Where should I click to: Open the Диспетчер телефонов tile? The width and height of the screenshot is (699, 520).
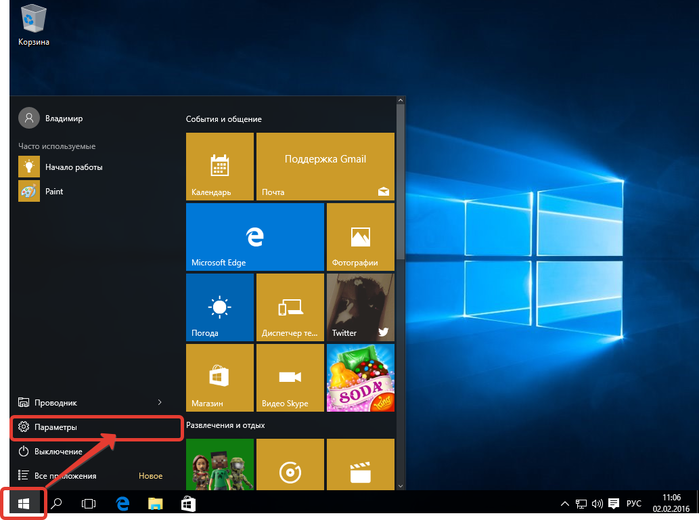click(290, 307)
